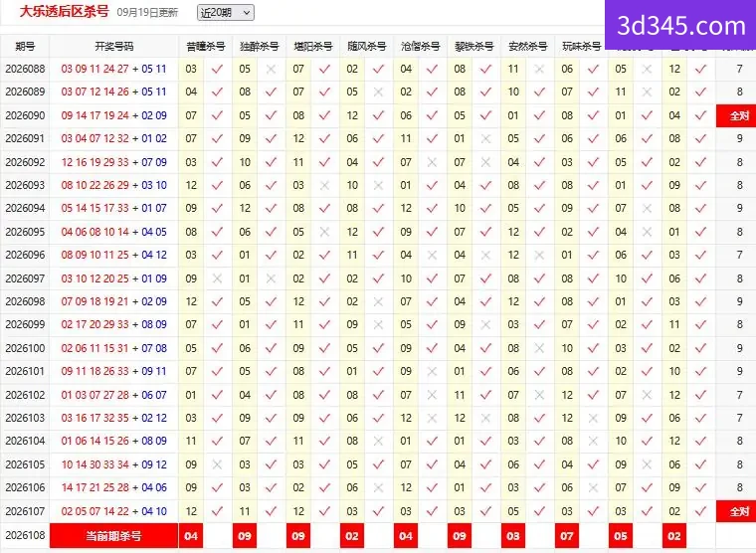Open the 近20期 period range dropdown

(x=225, y=13)
